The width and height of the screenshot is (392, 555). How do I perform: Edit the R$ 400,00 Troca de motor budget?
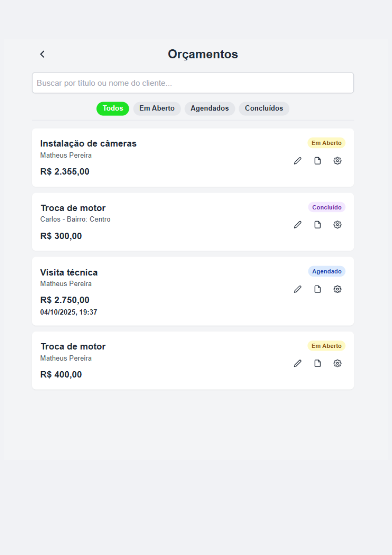[297, 363]
